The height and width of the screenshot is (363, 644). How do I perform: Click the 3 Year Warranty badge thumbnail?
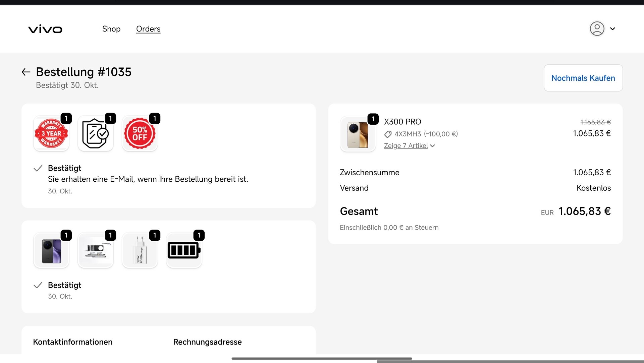pos(51,133)
